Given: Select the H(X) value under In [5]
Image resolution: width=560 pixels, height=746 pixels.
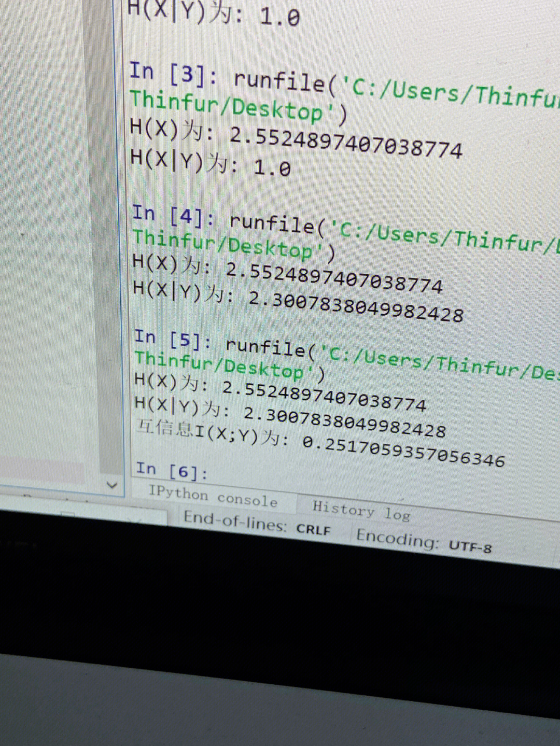Looking at the screenshot, I should (324, 396).
